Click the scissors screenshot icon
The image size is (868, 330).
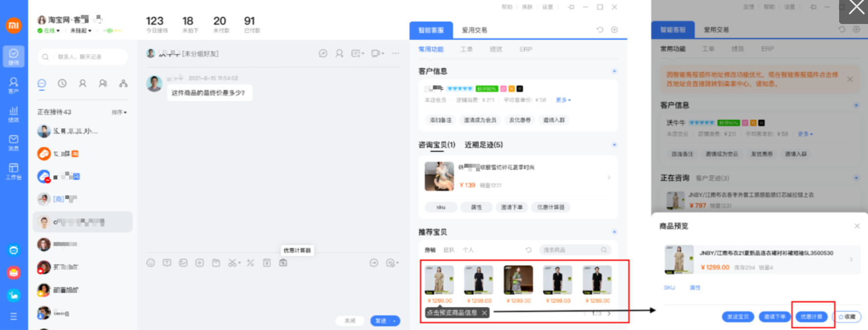pos(232,263)
